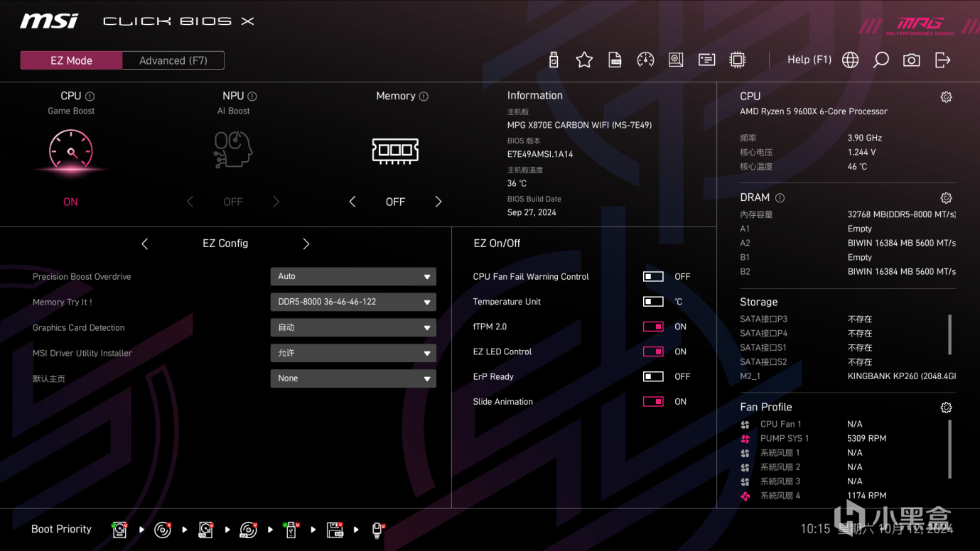Click the PUMP SYS 1 5309 RPM value
The image size is (980, 551).
(x=866, y=439)
